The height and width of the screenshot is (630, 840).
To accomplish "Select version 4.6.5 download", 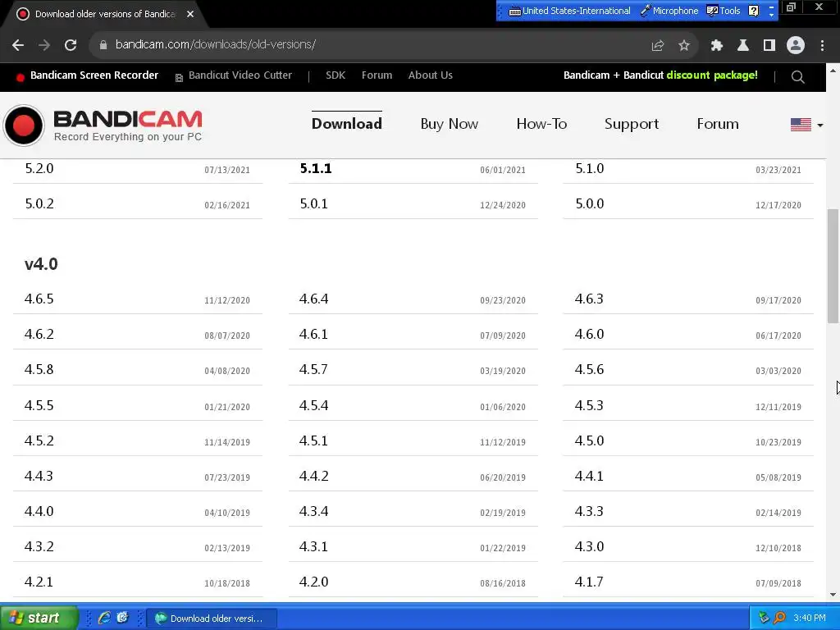I will [39, 299].
